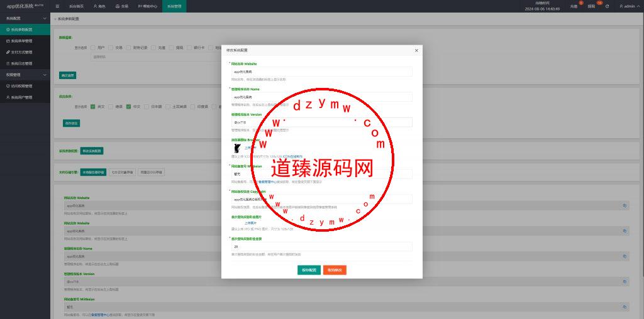Open ICON在线制作 link in dialog
This screenshot has width=644, height=319.
(x=292, y=156)
